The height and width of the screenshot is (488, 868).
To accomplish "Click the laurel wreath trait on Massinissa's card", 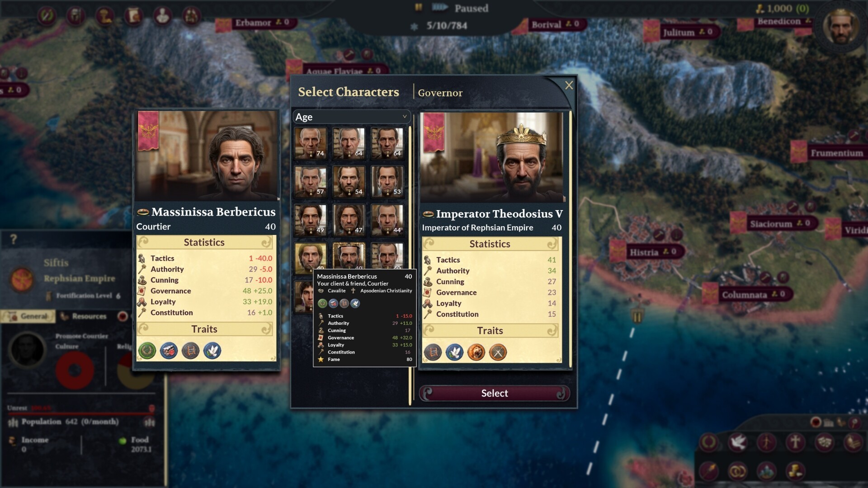I will [x=147, y=351].
